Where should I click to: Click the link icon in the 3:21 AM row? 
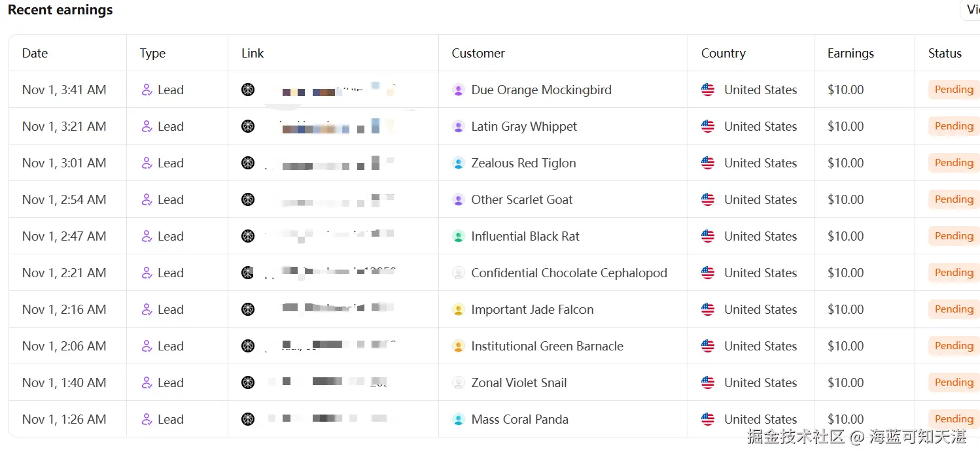(248, 127)
